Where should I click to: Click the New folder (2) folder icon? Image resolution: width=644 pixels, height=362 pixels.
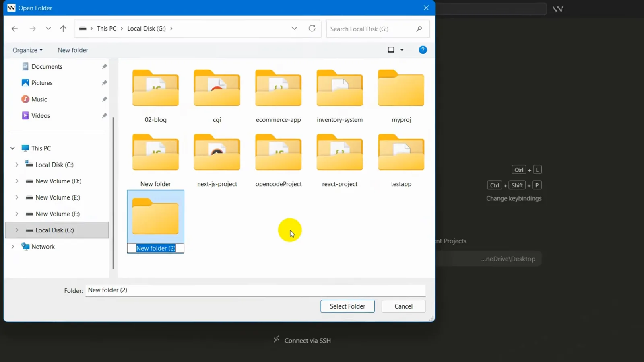pos(155,216)
